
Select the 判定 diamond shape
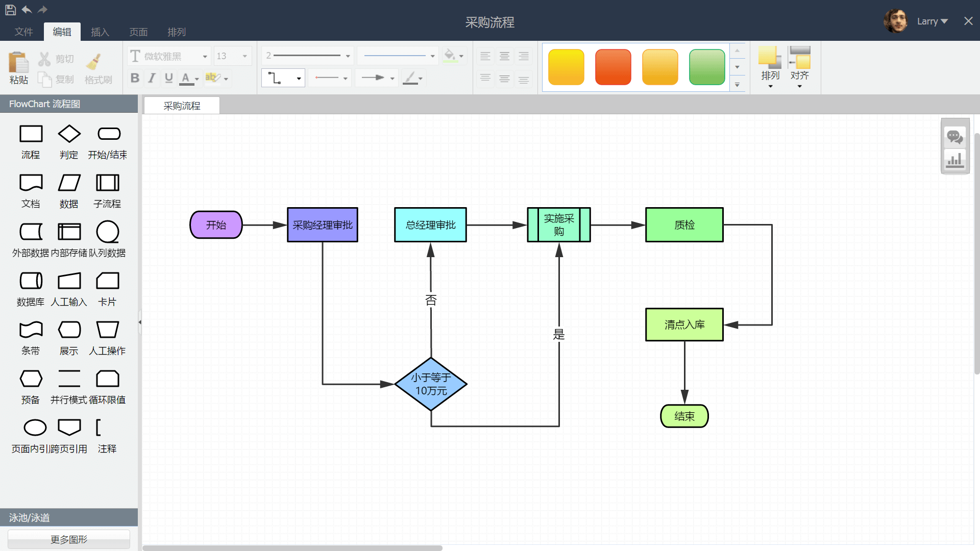coord(69,134)
